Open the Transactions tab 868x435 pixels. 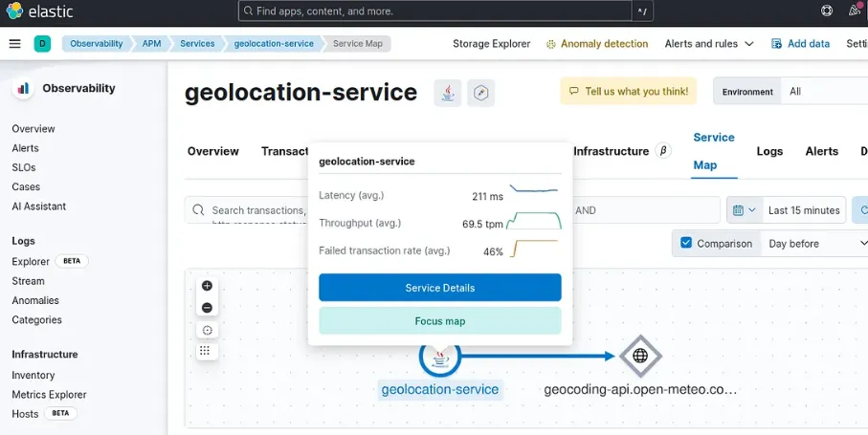(284, 151)
